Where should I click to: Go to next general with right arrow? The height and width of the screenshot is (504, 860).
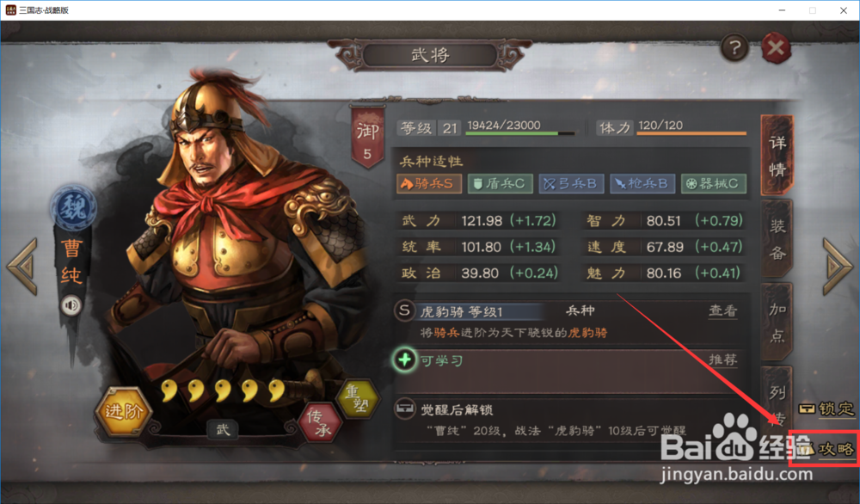838,267
